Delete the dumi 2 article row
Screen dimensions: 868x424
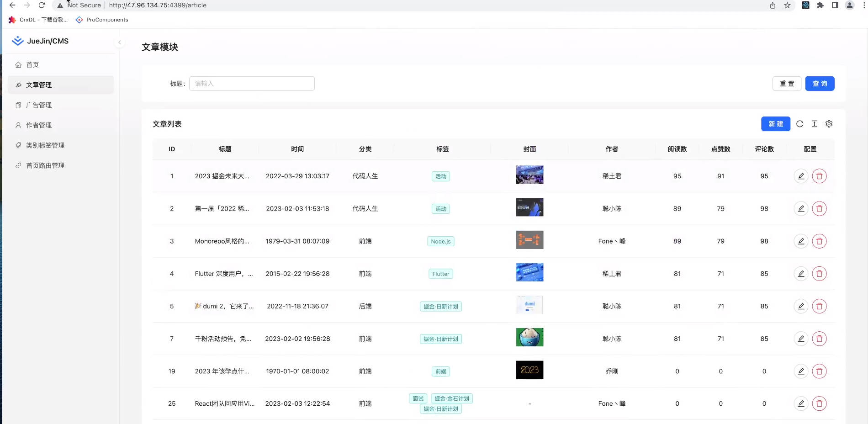819,306
